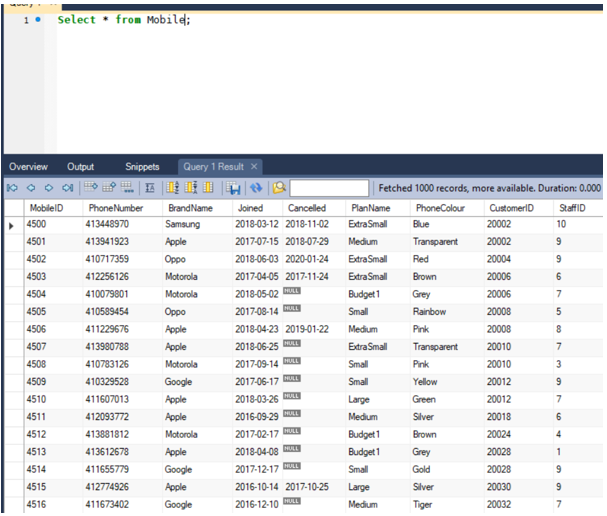The width and height of the screenshot is (607, 516).
Task: Export recordset to file icon
Action: (233, 188)
